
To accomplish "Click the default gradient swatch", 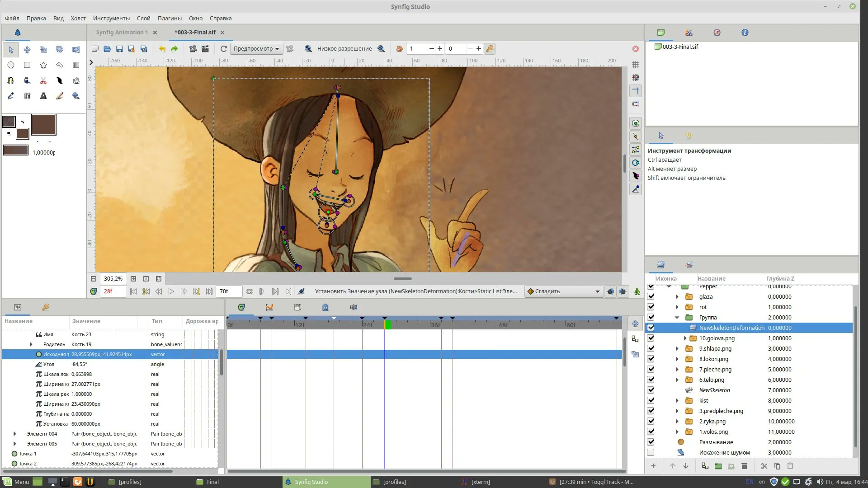I will pyautogui.click(x=16, y=150).
